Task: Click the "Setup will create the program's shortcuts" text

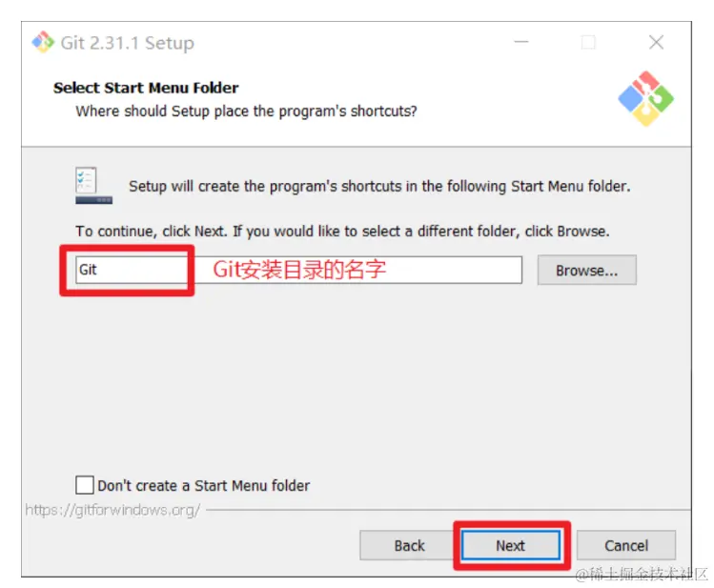Action: tap(379, 186)
